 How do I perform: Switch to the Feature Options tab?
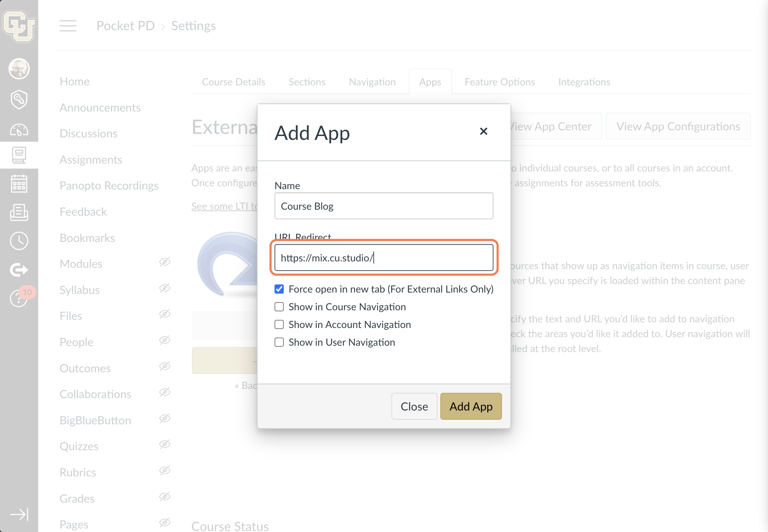coord(500,82)
